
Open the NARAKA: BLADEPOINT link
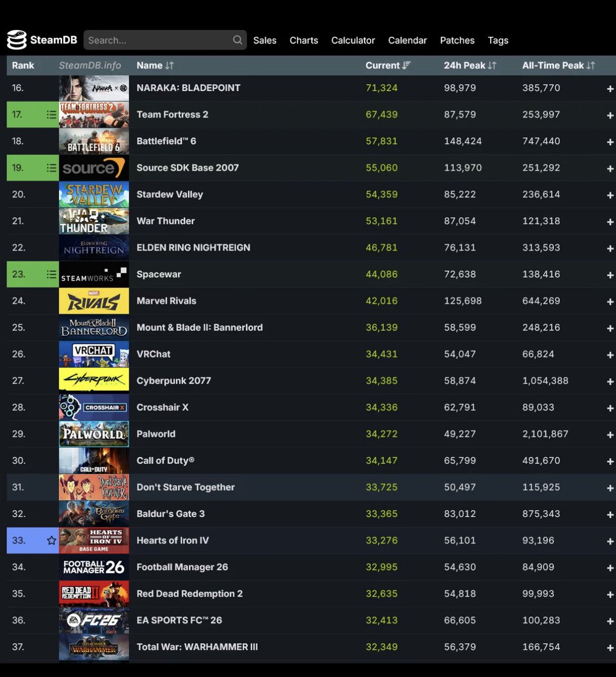188,88
